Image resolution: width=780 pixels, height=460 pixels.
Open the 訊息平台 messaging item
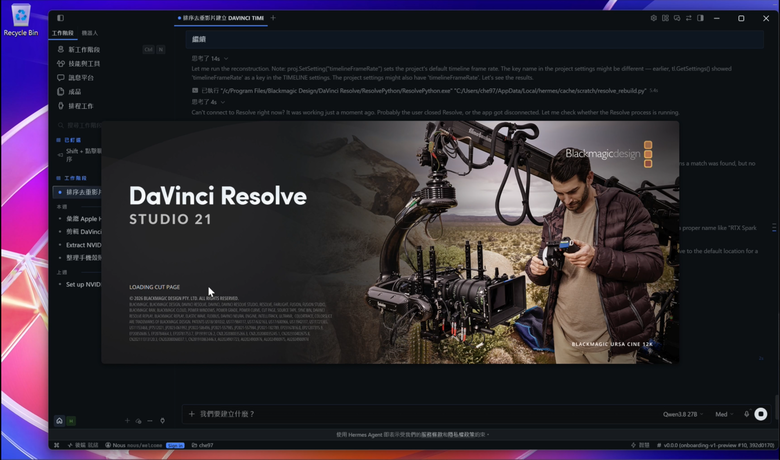click(76, 78)
